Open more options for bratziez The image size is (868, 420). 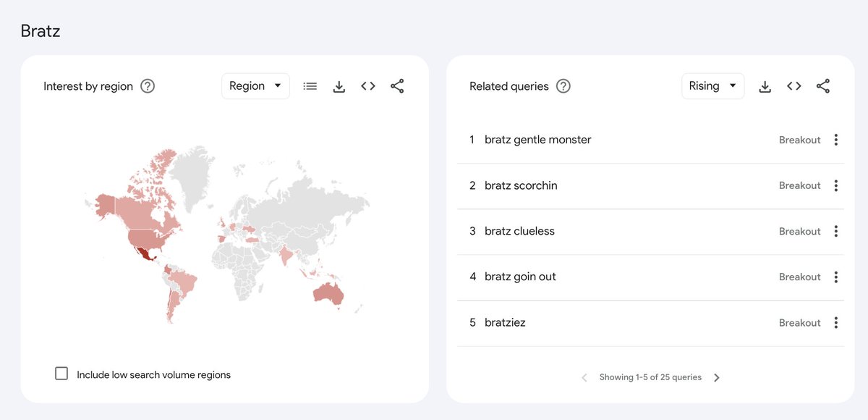[x=835, y=323]
